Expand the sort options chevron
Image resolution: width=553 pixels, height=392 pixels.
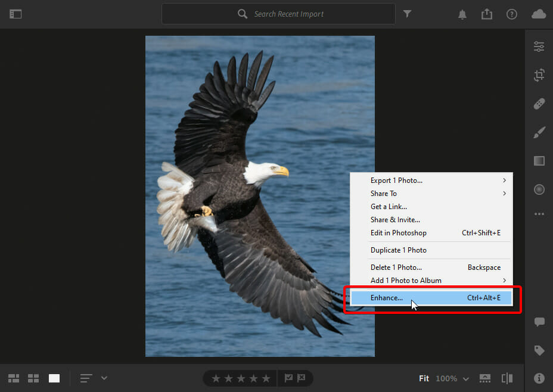[104, 378]
